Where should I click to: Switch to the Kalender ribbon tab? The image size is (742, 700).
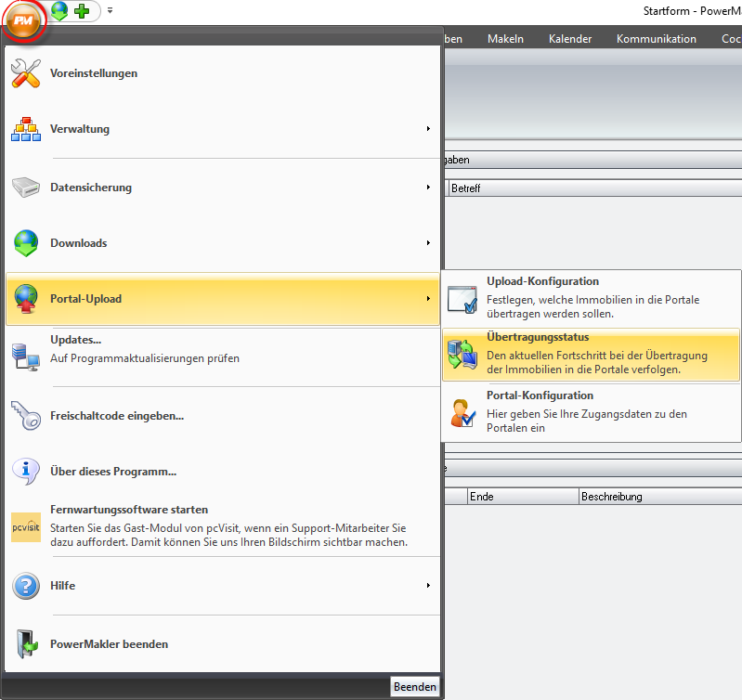click(570, 39)
